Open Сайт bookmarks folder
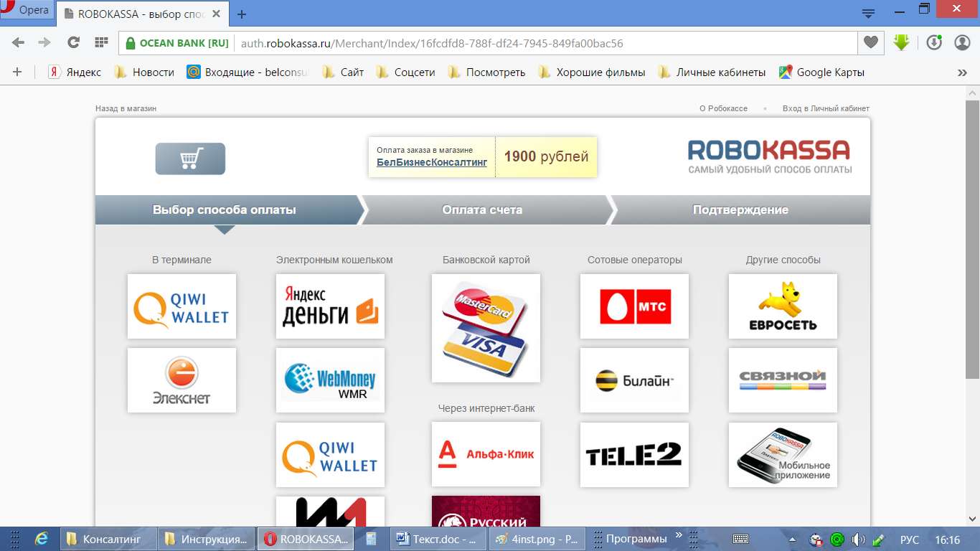The height and width of the screenshot is (551, 980). coord(344,72)
